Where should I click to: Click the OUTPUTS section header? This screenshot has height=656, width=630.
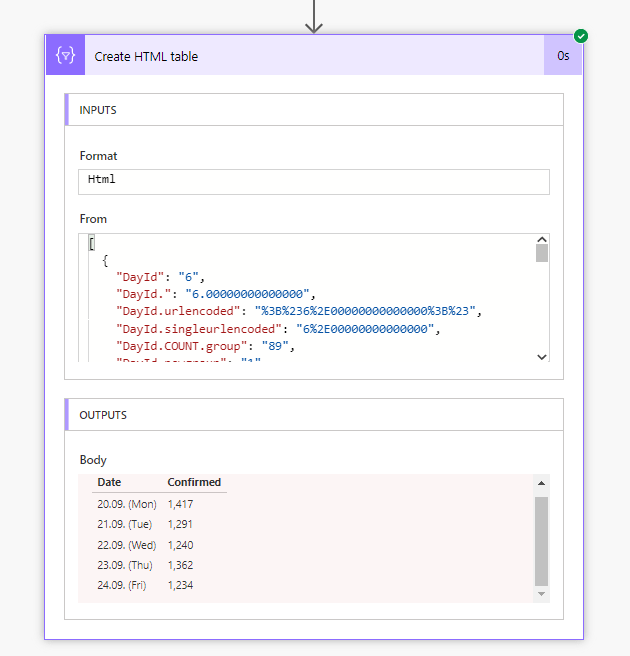point(103,415)
